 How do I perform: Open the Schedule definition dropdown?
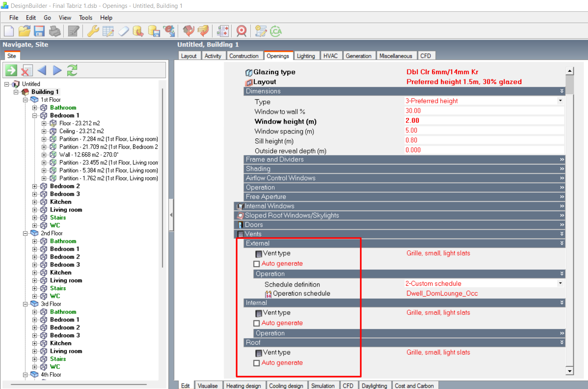(x=561, y=283)
